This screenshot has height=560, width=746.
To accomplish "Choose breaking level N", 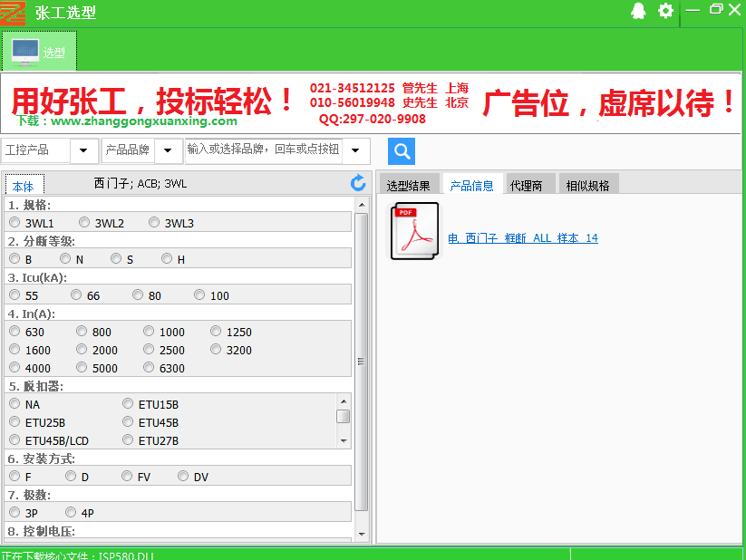I will 65,258.
